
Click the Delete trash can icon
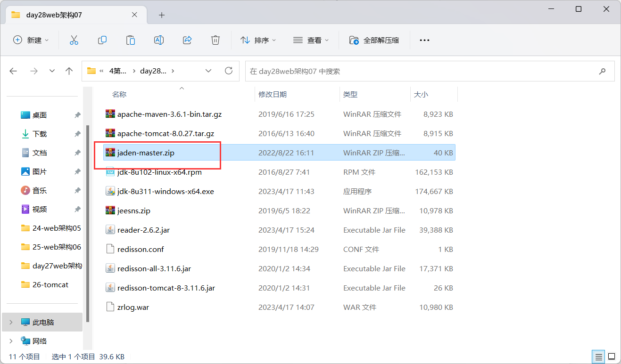click(215, 40)
